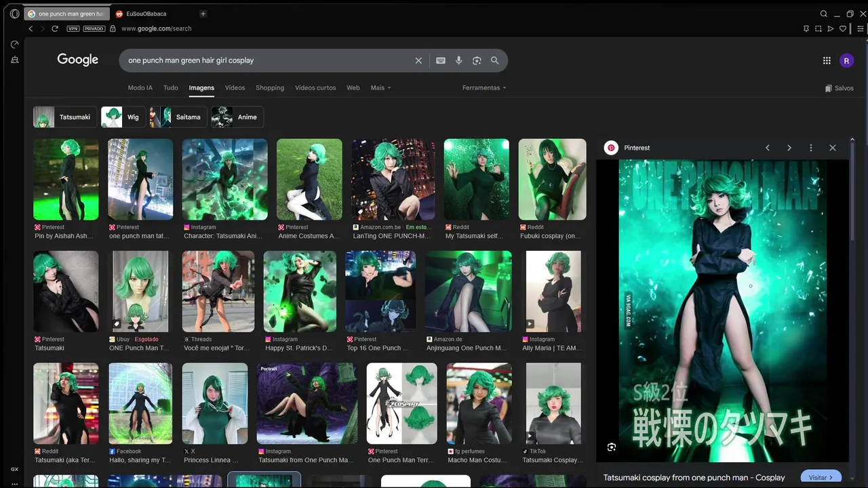Open the Salvos saved items link
This screenshot has height=488, width=868.
click(840, 88)
